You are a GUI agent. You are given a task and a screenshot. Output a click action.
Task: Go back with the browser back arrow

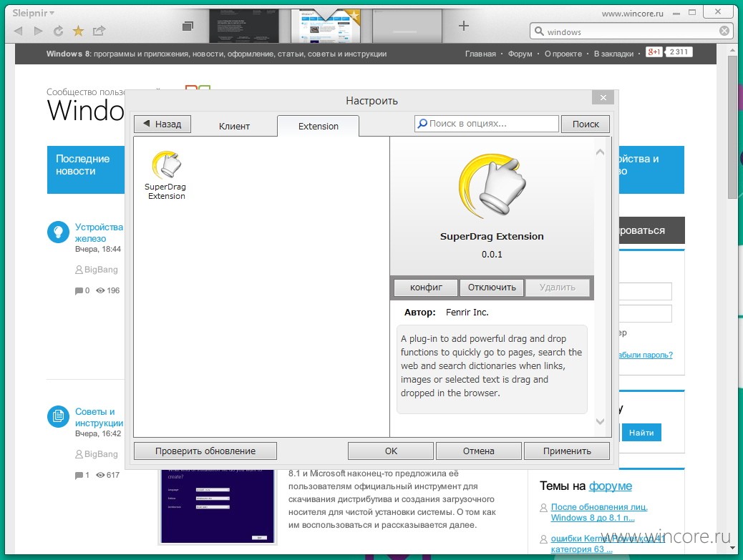19,31
